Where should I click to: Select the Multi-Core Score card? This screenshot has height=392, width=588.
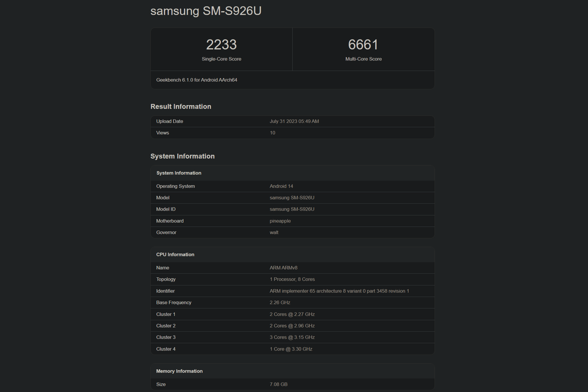pos(363,49)
